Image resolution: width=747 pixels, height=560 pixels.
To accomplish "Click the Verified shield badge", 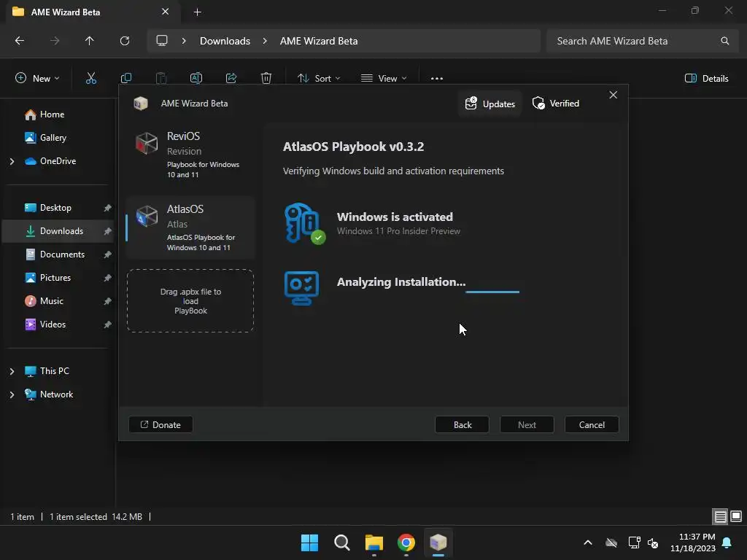I will (555, 104).
